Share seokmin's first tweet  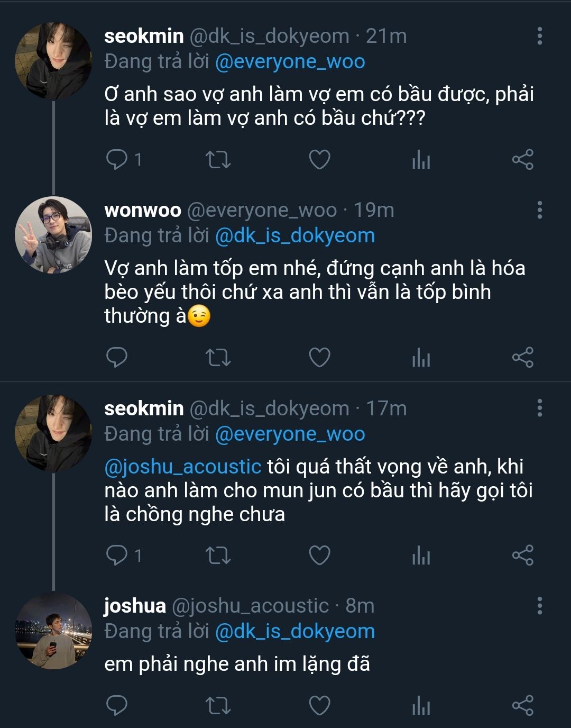(x=522, y=159)
